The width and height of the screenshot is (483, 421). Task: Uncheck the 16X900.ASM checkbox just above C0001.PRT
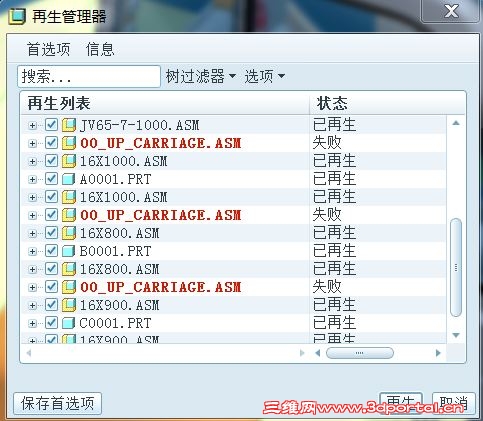point(51,305)
